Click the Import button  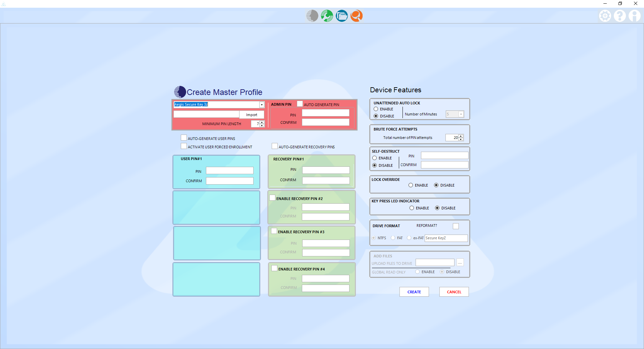tap(252, 115)
